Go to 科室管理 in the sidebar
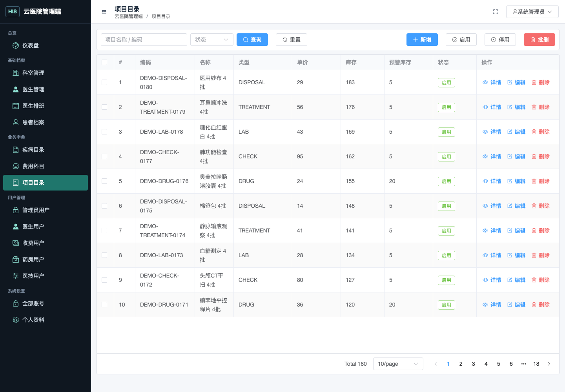Image resolution: width=565 pixels, height=392 pixels. (x=46, y=73)
